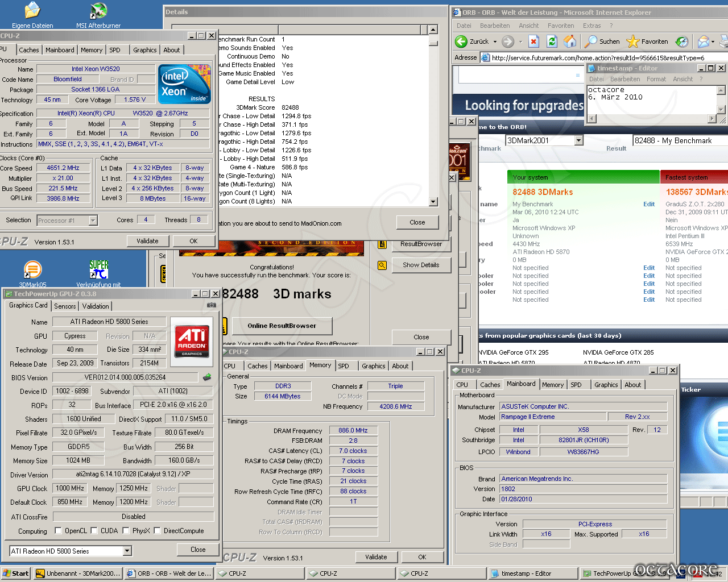Tick the OpenCL checkbox in GPU-Z

(x=58, y=531)
